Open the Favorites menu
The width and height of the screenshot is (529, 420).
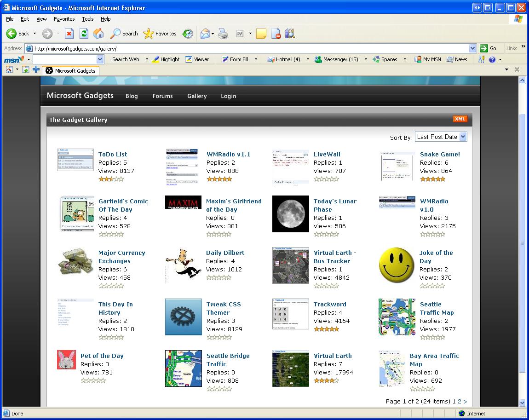click(x=64, y=19)
